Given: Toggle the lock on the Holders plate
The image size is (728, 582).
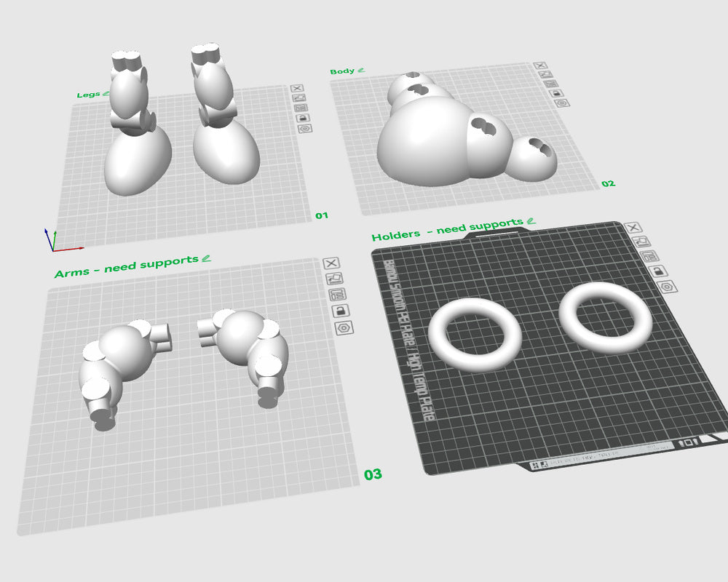Looking at the screenshot, I should point(658,271).
